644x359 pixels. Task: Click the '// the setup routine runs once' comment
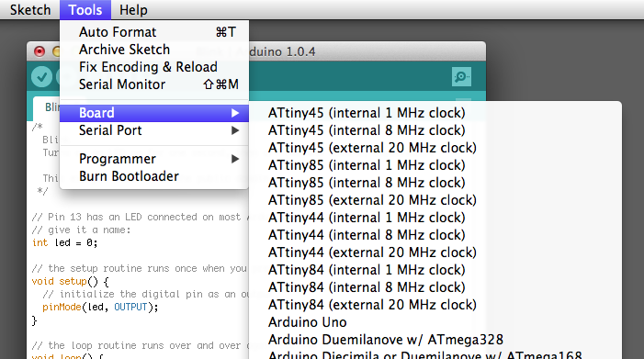[x=140, y=269]
